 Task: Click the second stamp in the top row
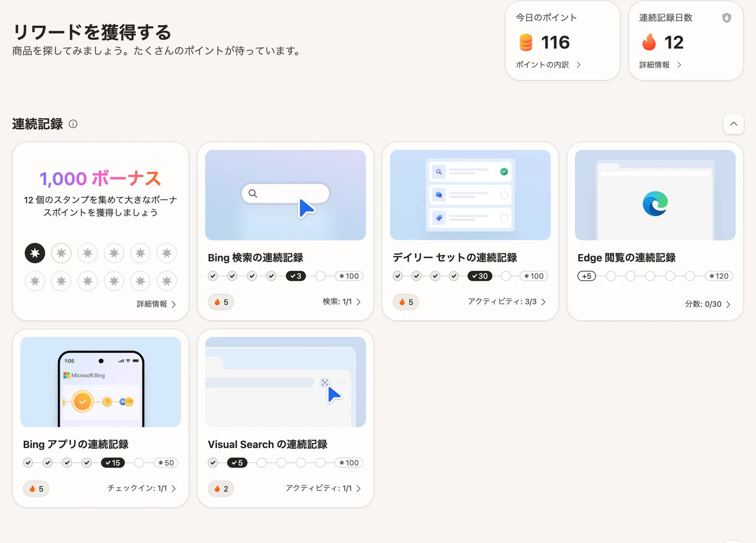coord(61,253)
